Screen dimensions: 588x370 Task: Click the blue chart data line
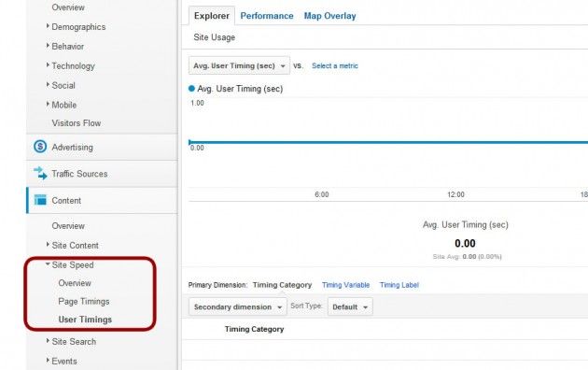coord(388,142)
